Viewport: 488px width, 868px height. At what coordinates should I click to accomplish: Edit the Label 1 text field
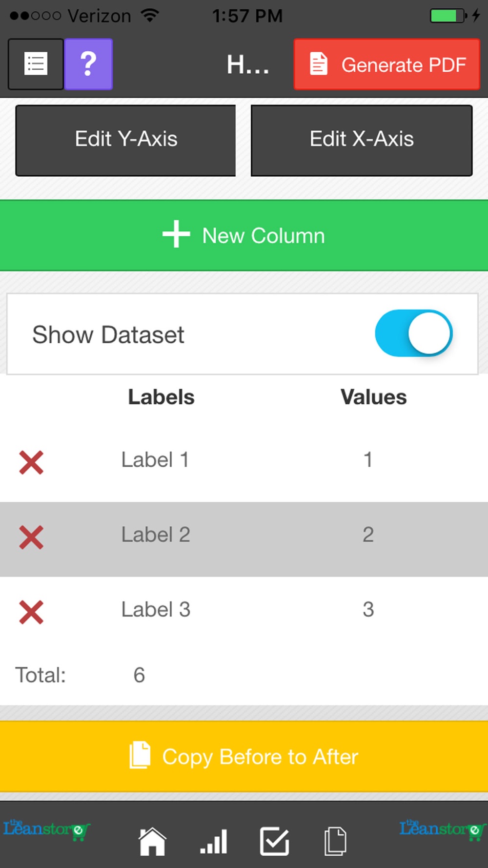(x=155, y=460)
